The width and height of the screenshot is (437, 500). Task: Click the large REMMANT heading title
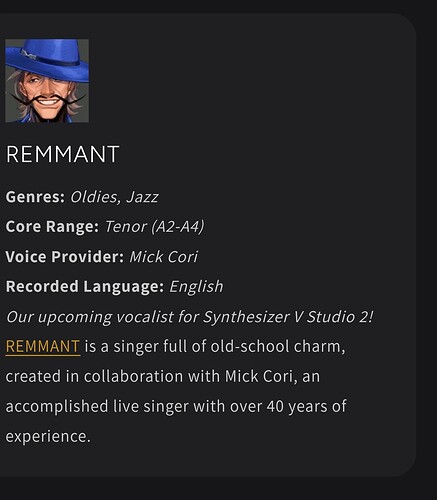pos(62,154)
